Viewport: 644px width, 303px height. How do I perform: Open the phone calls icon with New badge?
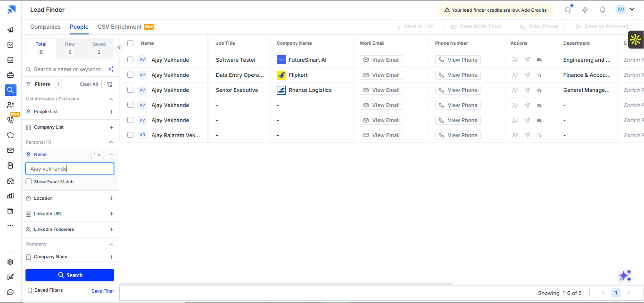(10, 120)
